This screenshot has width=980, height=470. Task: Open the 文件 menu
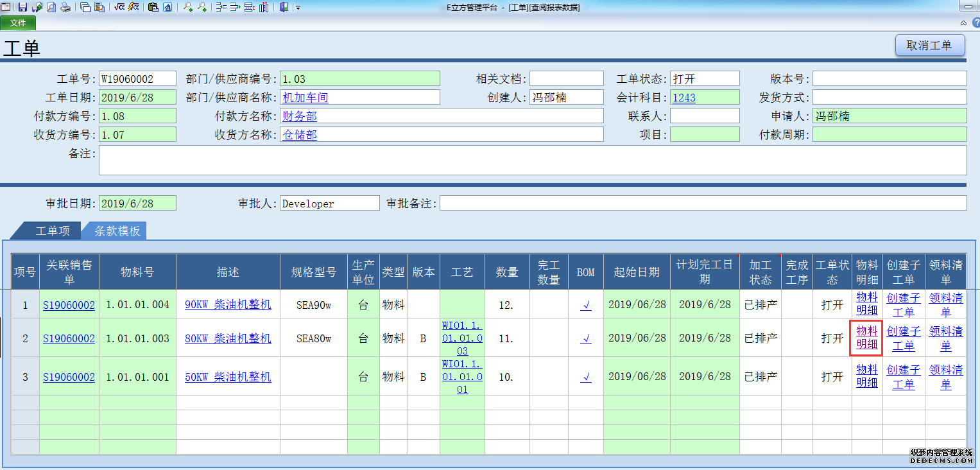coord(18,23)
